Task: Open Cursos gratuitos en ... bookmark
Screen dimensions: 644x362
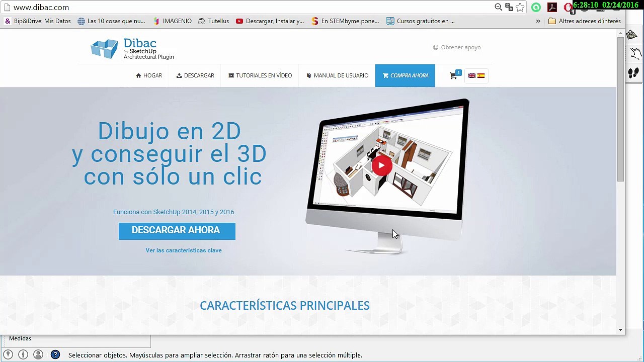Action: (421, 21)
